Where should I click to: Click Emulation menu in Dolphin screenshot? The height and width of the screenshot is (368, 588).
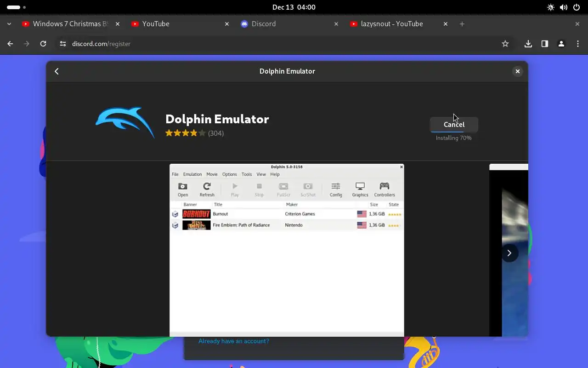click(192, 174)
